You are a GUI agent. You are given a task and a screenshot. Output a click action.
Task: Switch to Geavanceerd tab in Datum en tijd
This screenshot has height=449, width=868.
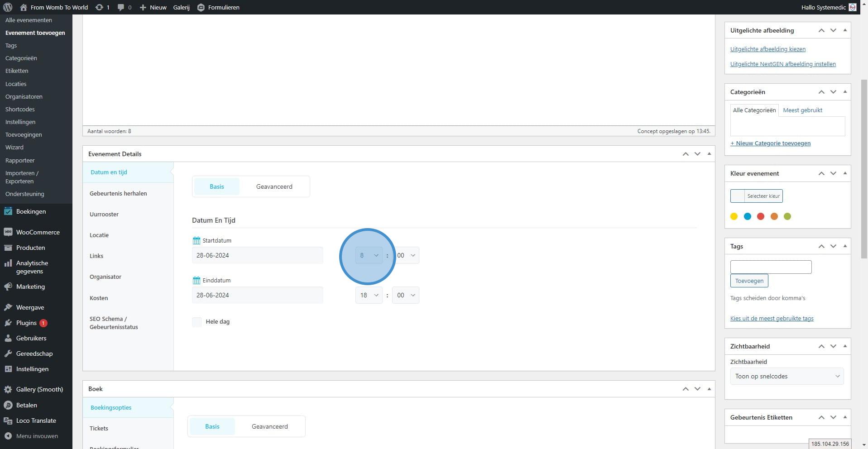pos(274,186)
